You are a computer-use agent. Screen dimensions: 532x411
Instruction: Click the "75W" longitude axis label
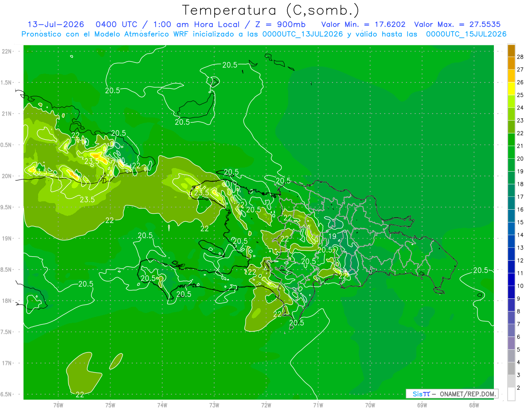tap(110, 405)
